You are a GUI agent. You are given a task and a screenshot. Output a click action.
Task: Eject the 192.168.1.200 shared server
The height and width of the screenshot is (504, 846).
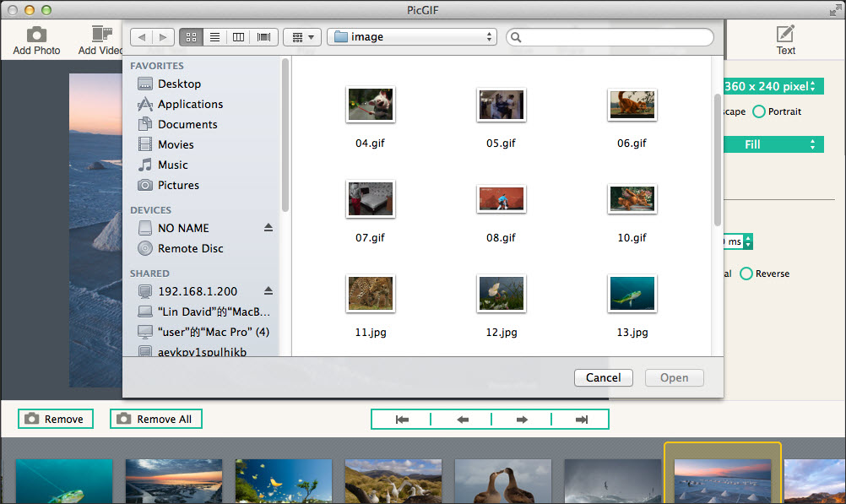click(x=268, y=291)
